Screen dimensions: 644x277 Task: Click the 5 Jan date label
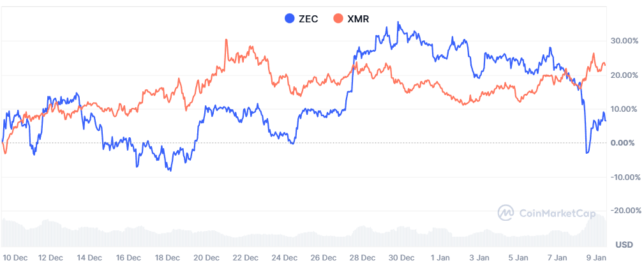518,258
